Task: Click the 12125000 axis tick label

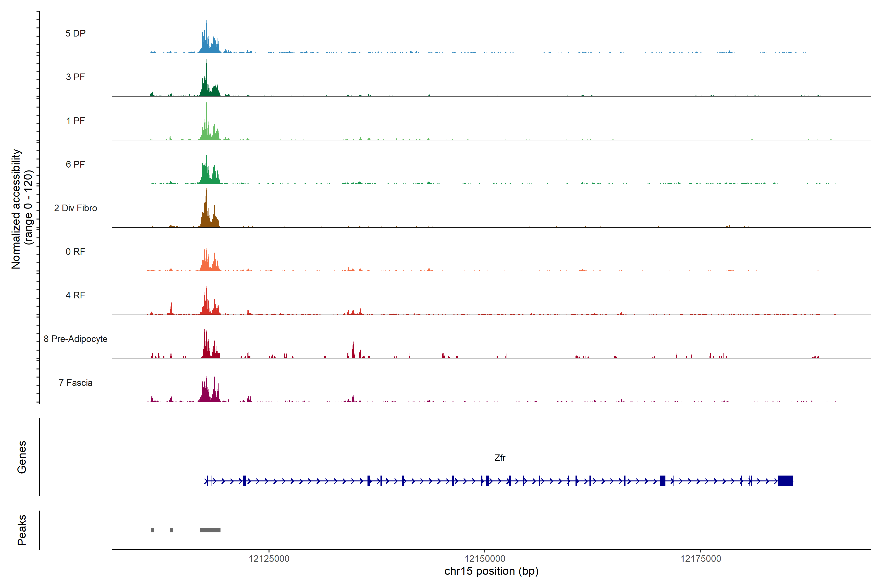Action: click(269, 559)
